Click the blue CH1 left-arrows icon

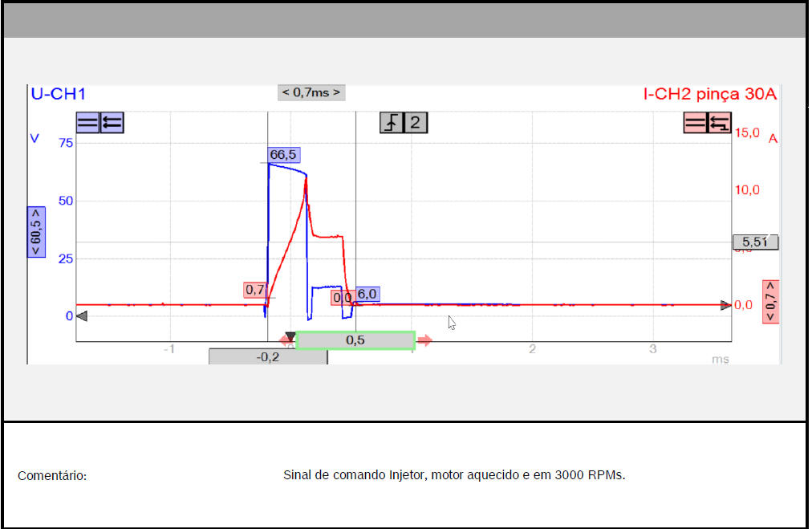[x=112, y=123]
